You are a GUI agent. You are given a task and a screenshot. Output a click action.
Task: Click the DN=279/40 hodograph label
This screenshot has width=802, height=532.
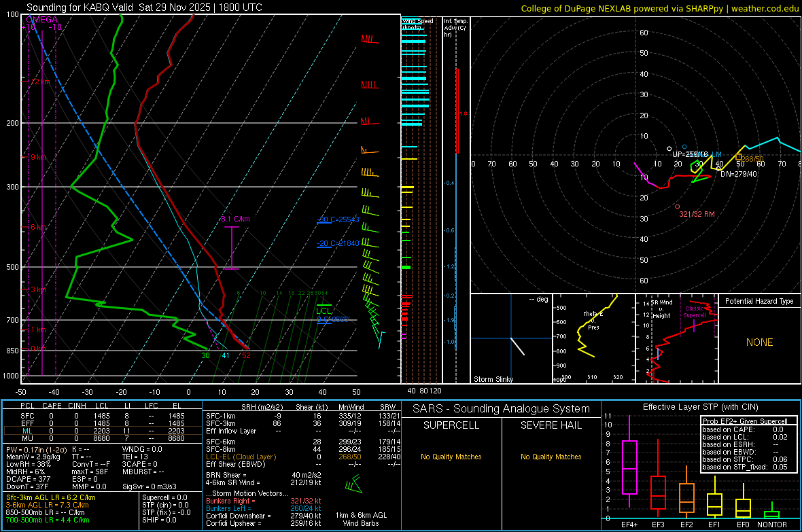point(739,174)
